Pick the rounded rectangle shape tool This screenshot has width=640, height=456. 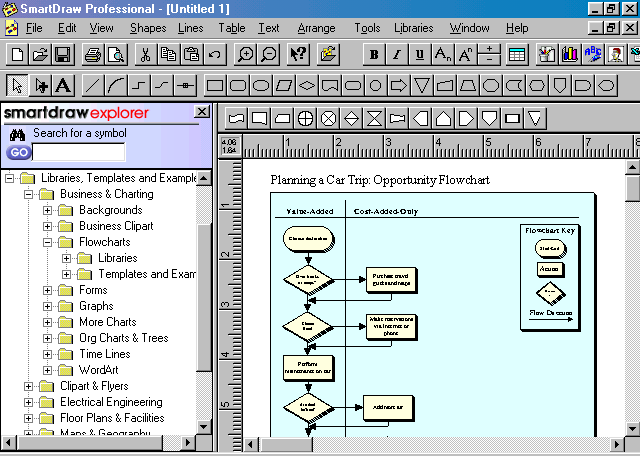pyautogui.click(x=238, y=86)
